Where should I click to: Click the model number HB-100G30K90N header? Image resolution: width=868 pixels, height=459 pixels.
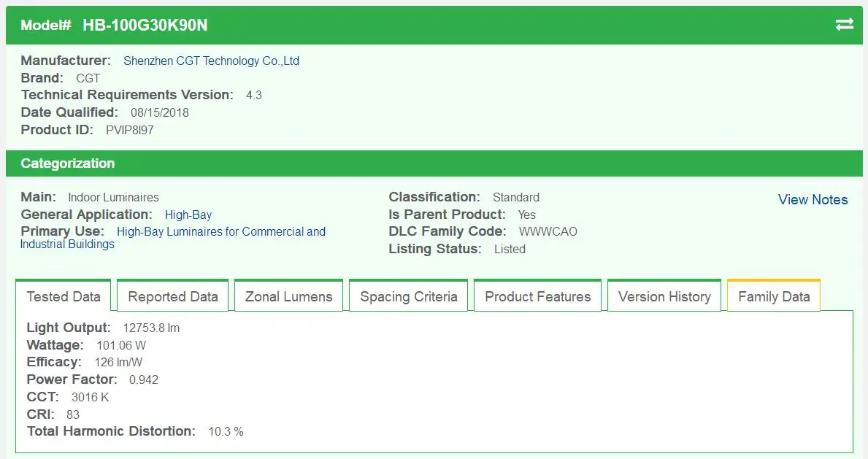(x=145, y=25)
